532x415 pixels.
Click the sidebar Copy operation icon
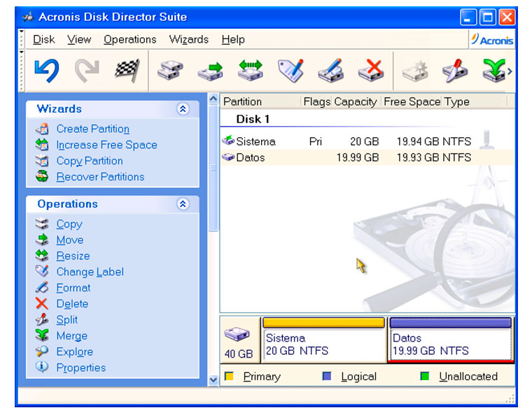tap(43, 224)
